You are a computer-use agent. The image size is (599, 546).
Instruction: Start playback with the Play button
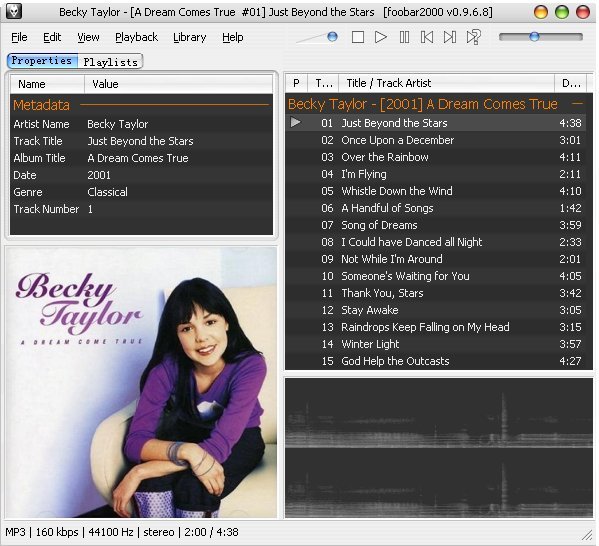(380, 37)
